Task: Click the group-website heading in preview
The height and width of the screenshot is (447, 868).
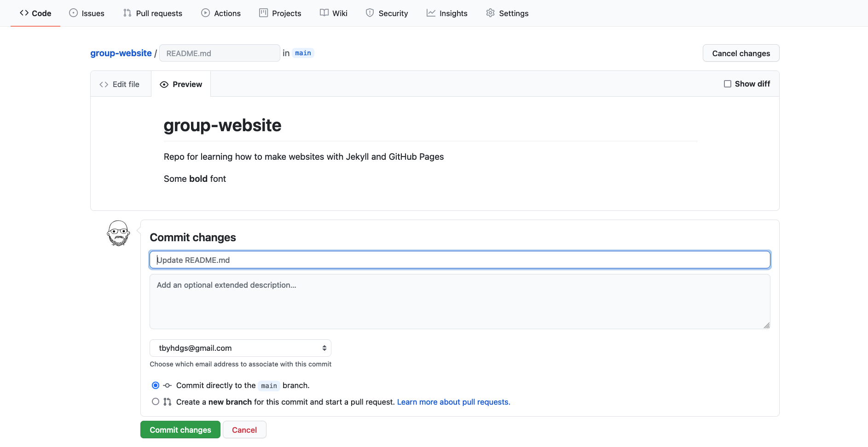Action: [x=223, y=125]
